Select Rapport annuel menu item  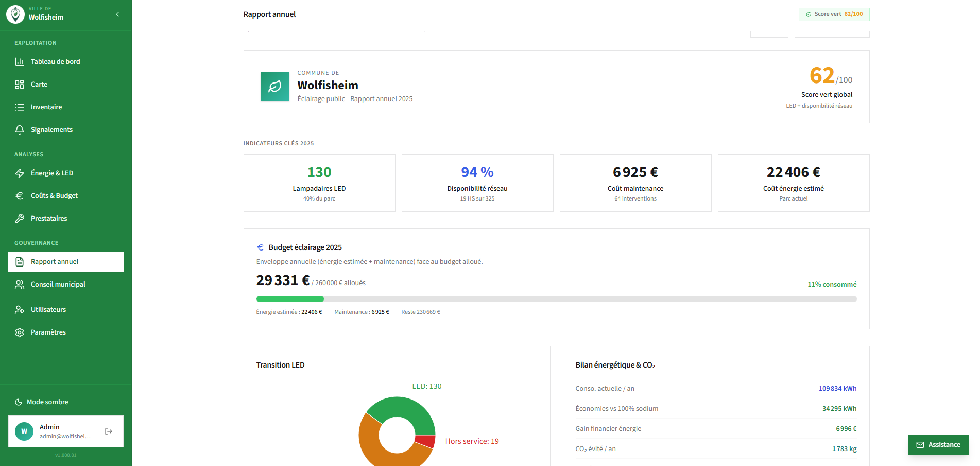66,262
